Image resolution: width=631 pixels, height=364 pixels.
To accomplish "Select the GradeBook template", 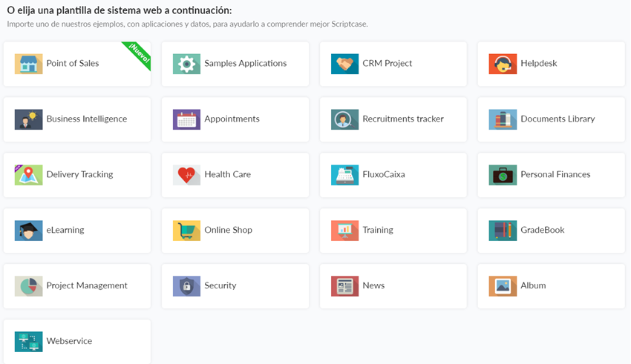I will [x=552, y=231].
